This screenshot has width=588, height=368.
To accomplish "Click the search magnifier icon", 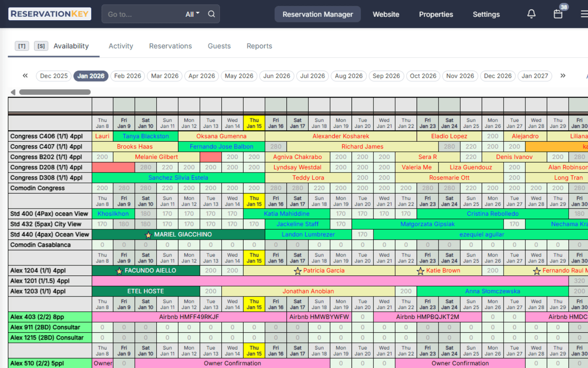I will pos(211,13).
